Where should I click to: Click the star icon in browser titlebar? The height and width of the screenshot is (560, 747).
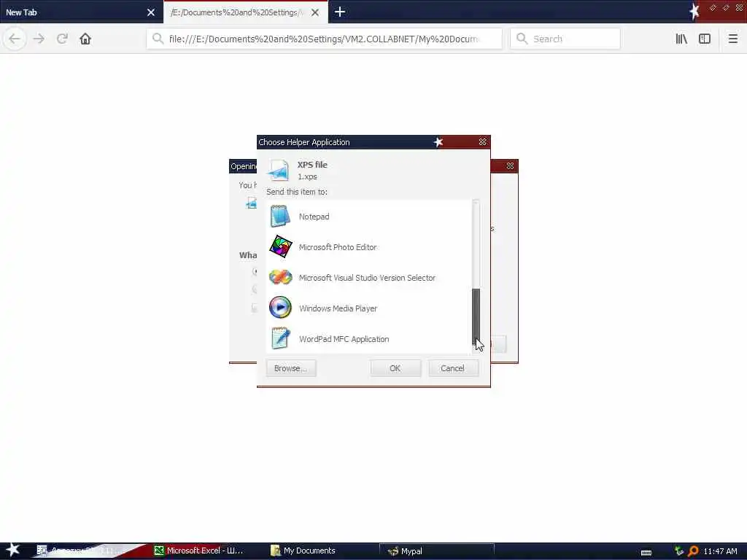click(x=694, y=12)
